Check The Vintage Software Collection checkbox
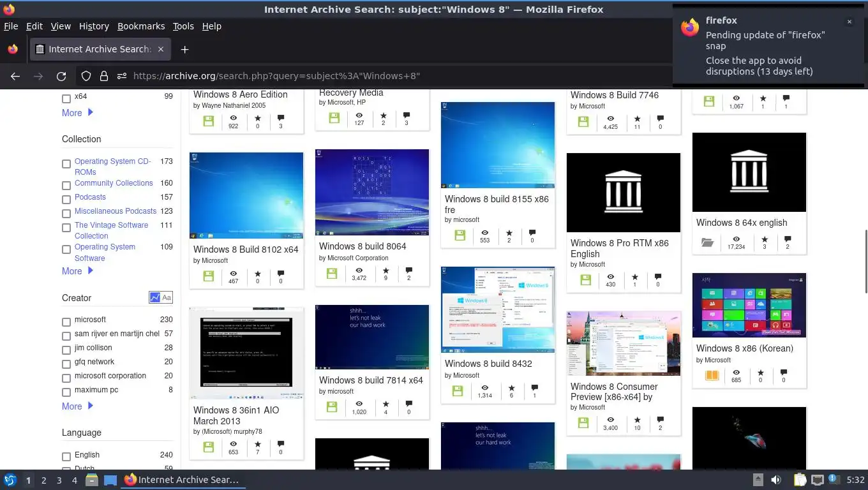The width and height of the screenshot is (868, 490). 66,227
